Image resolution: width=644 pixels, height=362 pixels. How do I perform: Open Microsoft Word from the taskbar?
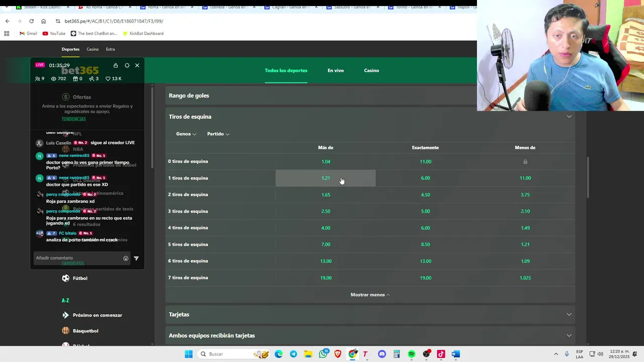pyautogui.click(x=456, y=354)
